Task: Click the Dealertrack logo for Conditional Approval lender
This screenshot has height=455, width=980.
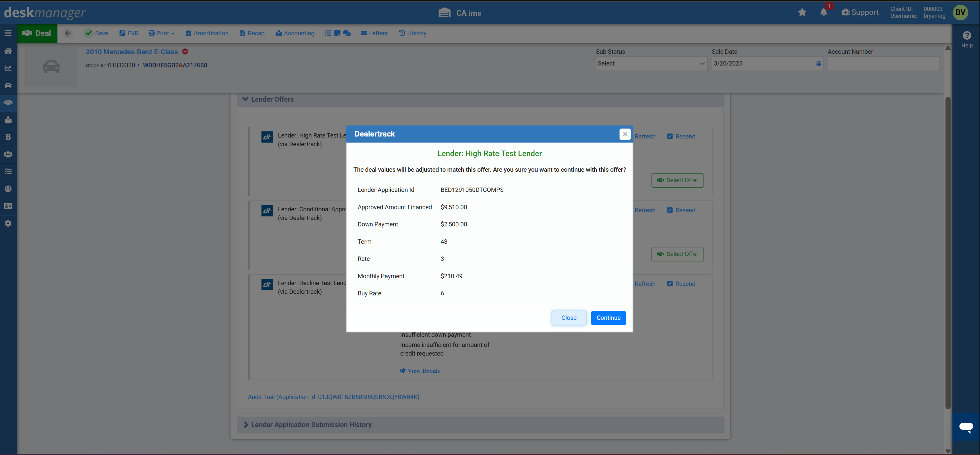Action: [267, 210]
